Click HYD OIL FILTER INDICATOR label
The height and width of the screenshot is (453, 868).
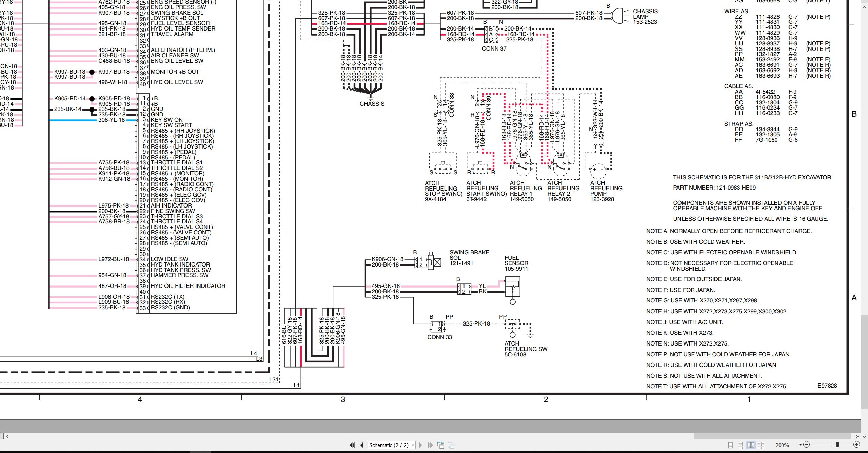pos(188,286)
